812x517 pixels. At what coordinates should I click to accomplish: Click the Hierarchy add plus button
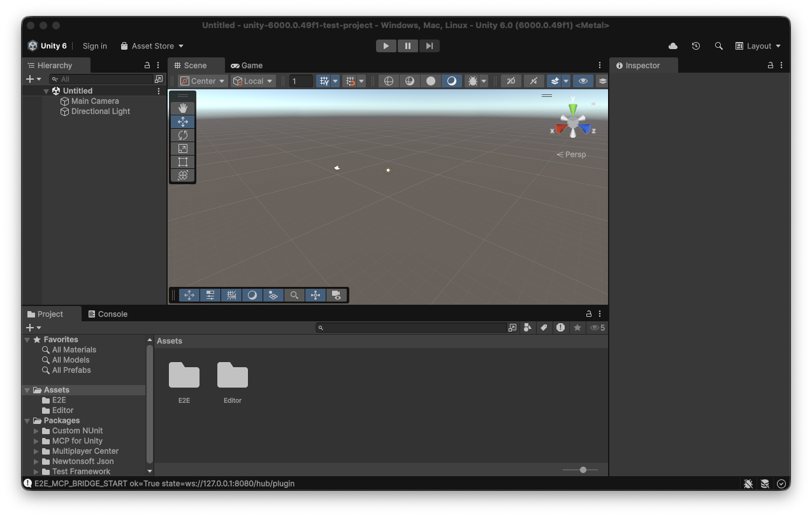(34, 79)
